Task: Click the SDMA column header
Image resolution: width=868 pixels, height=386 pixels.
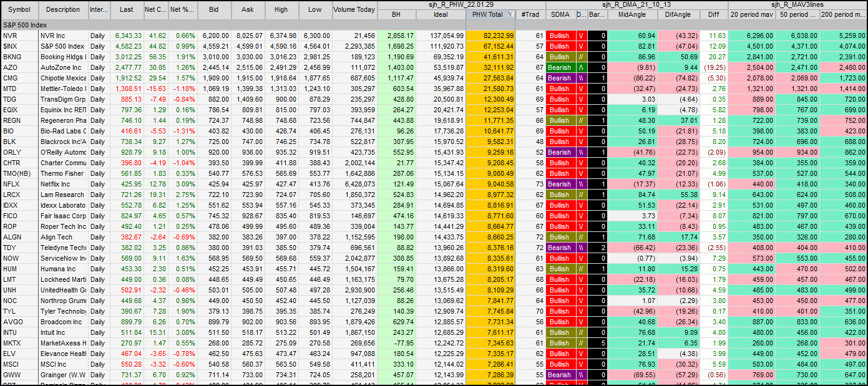Action: coord(560,14)
